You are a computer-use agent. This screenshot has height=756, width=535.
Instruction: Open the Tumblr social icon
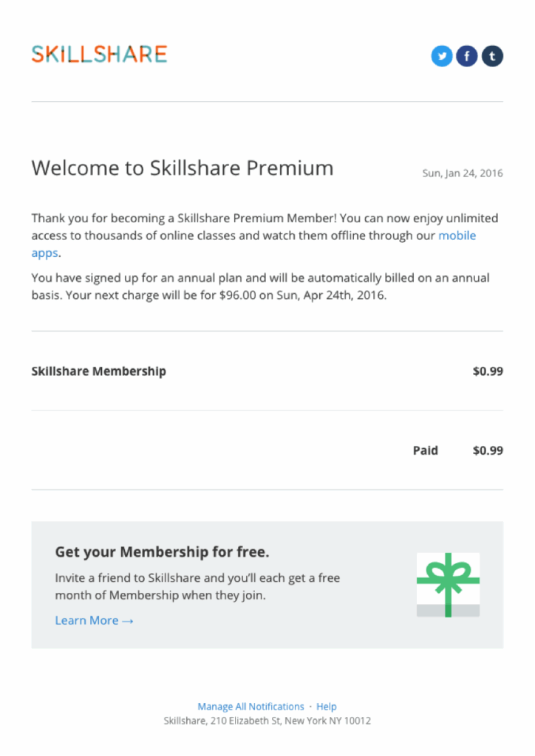(x=493, y=56)
